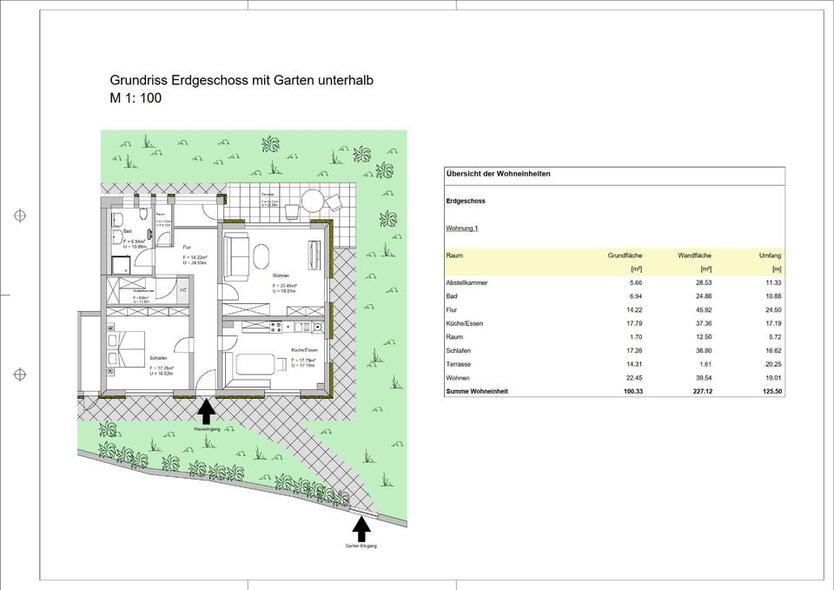Select the Umfang value 5.72 in Raum row

click(x=775, y=337)
